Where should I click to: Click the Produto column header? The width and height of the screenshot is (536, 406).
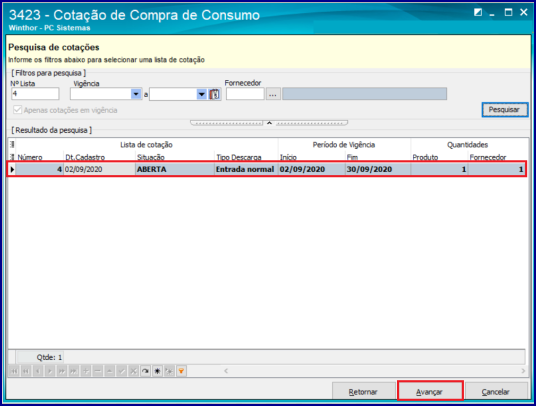(x=439, y=157)
